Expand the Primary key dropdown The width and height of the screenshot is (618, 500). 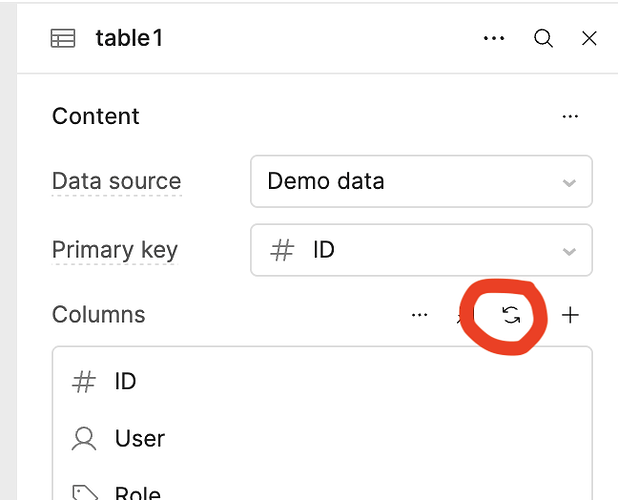(421, 250)
